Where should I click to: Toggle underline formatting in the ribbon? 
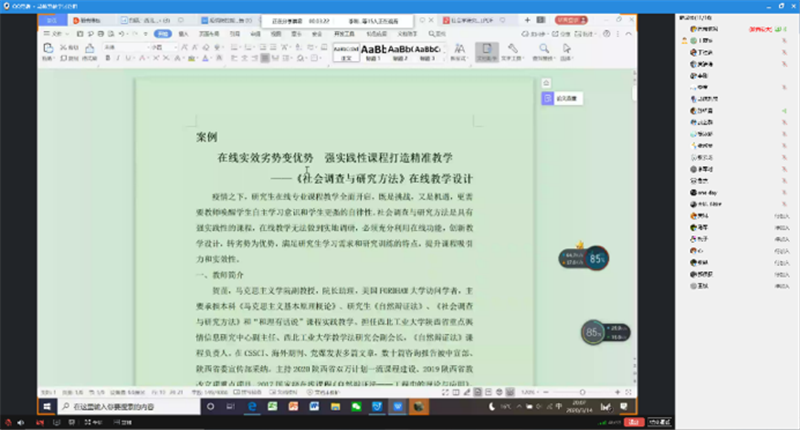tap(128, 58)
